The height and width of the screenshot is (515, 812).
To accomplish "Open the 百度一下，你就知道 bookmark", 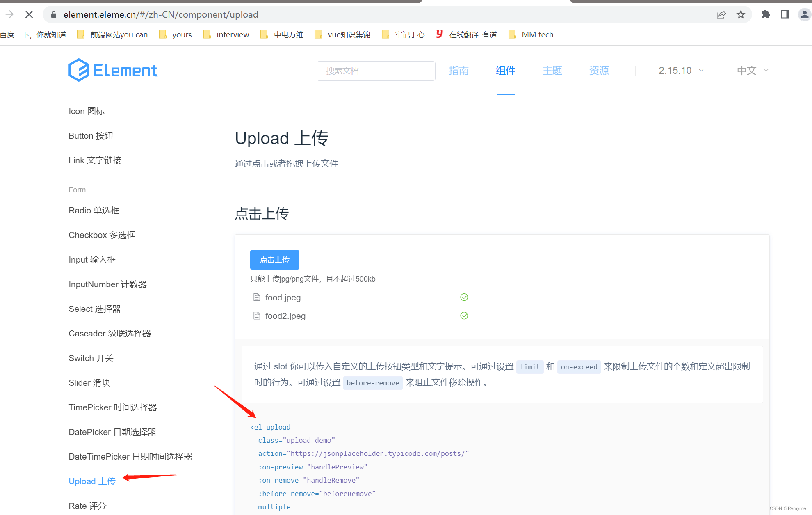I will coord(33,34).
